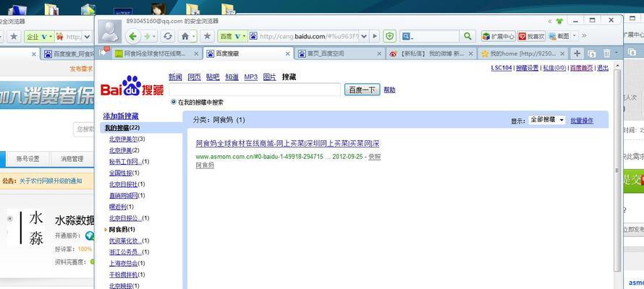Click the sidebar toggle icon with red badge

103,53
